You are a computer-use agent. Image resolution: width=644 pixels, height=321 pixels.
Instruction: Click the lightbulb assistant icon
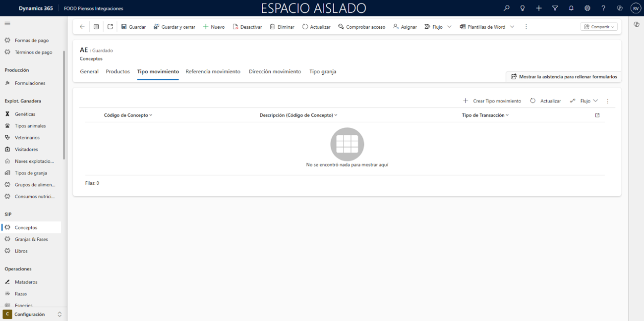click(x=523, y=8)
